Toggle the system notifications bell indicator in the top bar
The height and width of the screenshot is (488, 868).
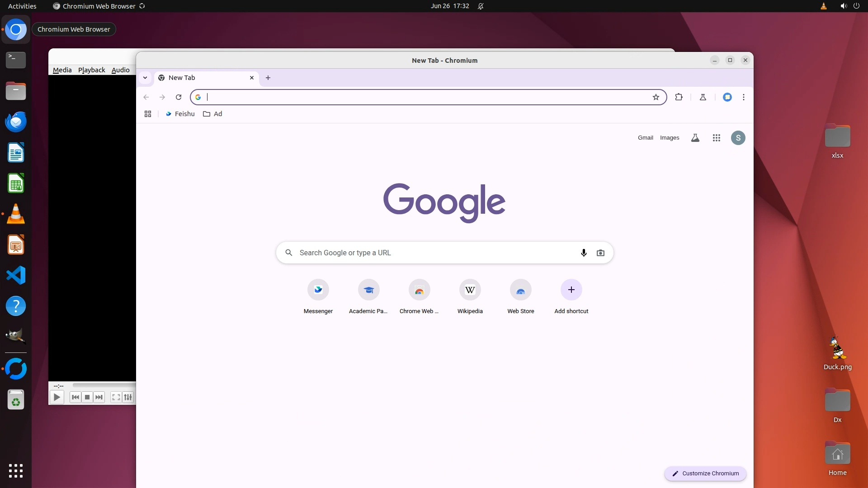[x=481, y=6]
